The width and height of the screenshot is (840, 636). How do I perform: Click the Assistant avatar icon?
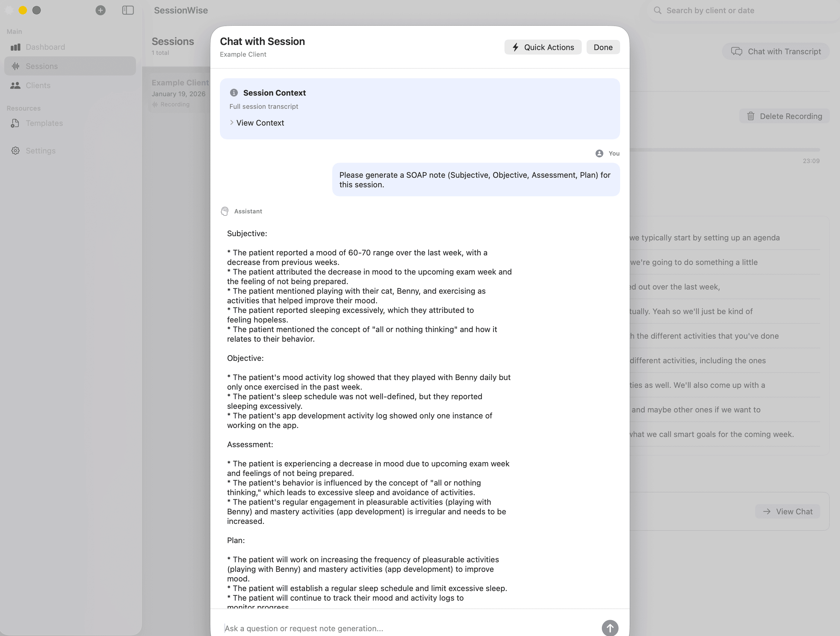225,211
